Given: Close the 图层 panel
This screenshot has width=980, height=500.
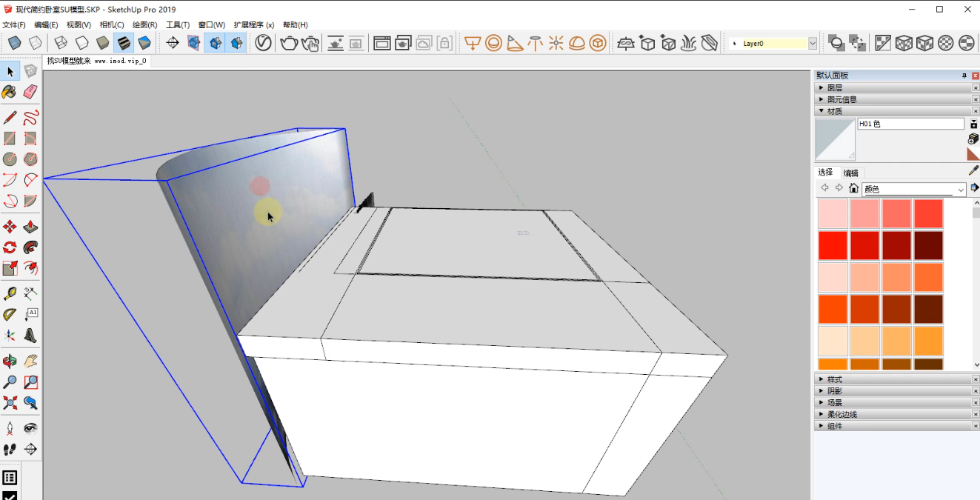Looking at the screenshot, I should [x=976, y=87].
